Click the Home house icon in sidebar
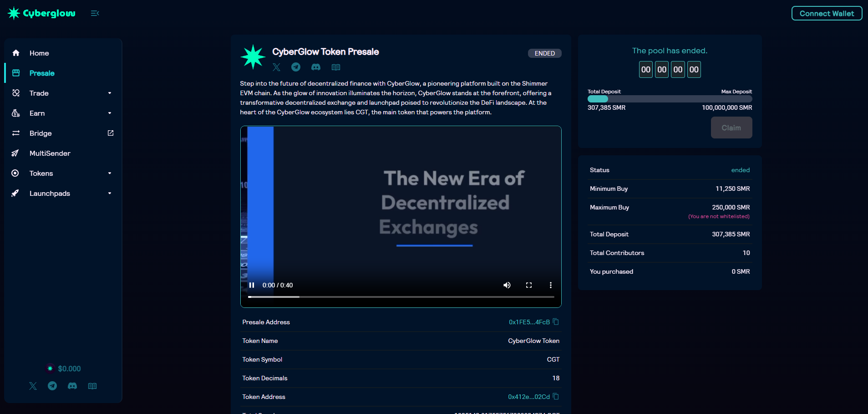The height and width of the screenshot is (414, 868). coord(16,53)
